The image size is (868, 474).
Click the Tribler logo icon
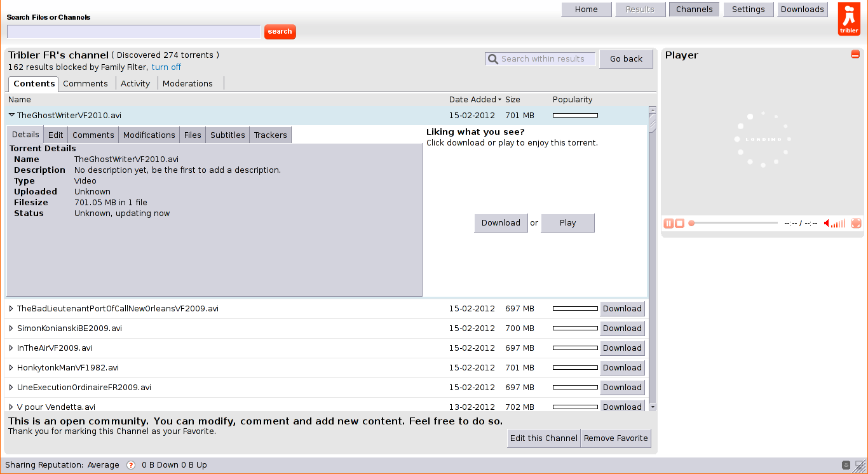849,19
